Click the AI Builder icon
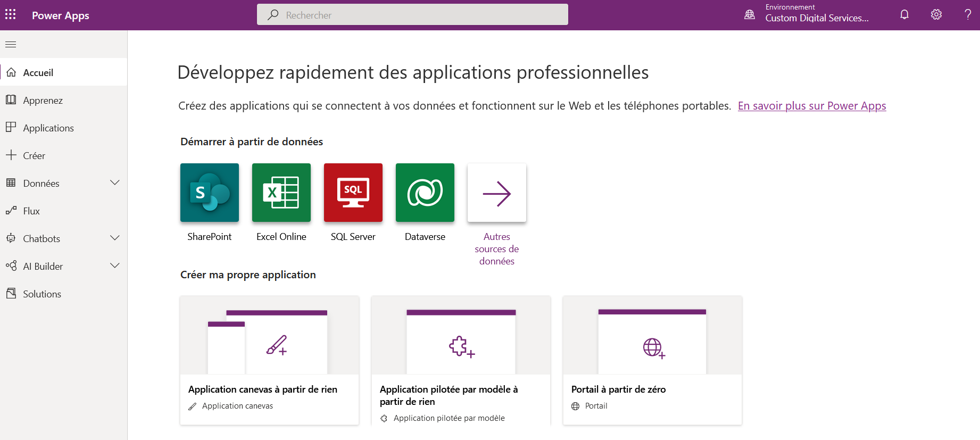Screen dimensions: 980x440 pyautogui.click(x=11, y=265)
